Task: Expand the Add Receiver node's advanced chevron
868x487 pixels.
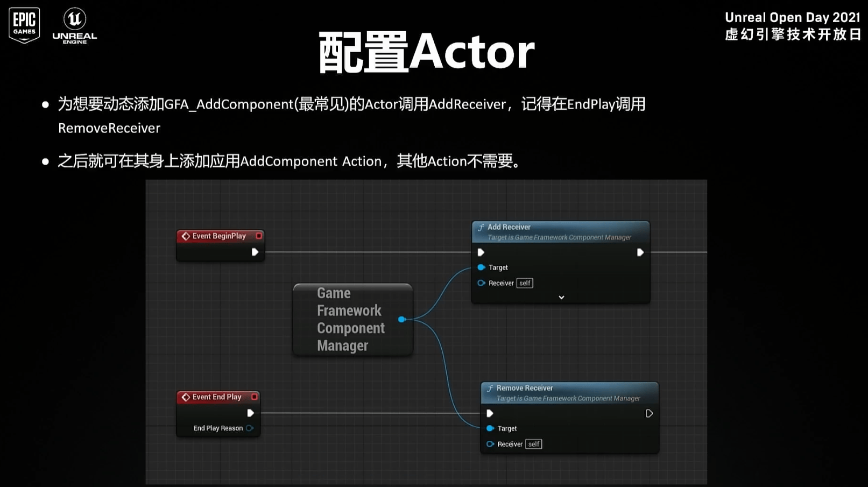Action: pos(561,298)
